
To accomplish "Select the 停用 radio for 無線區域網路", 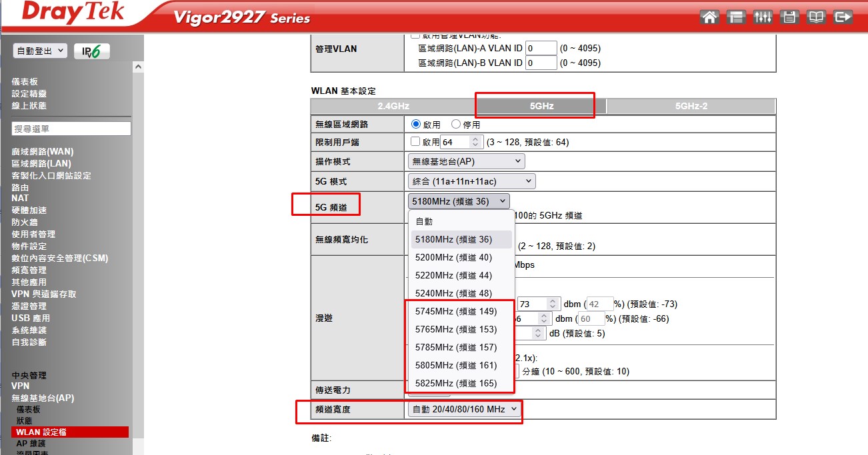I will [x=456, y=124].
